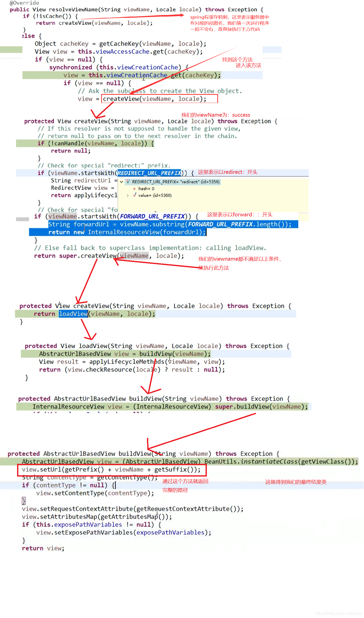
Task: Click the getPrefix() call in view.setUrl
Action: pyautogui.click(x=85, y=469)
